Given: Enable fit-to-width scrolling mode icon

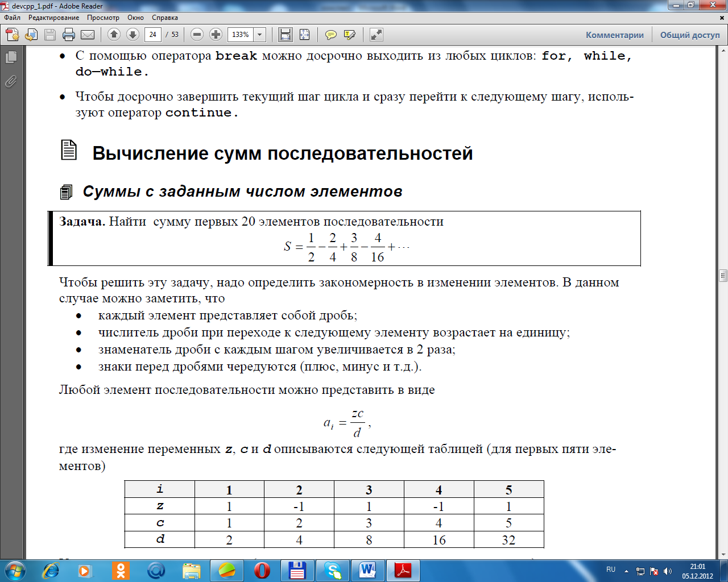Looking at the screenshot, I should 286,35.
